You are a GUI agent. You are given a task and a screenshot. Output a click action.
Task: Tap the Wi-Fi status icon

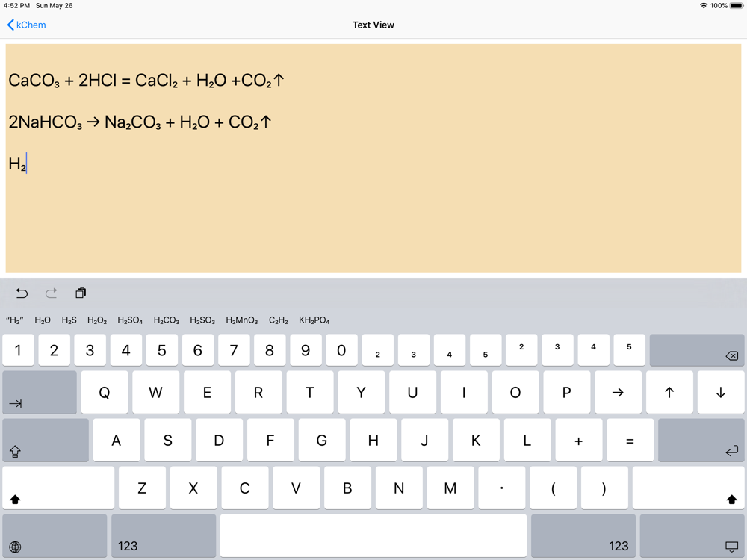[x=704, y=6]
